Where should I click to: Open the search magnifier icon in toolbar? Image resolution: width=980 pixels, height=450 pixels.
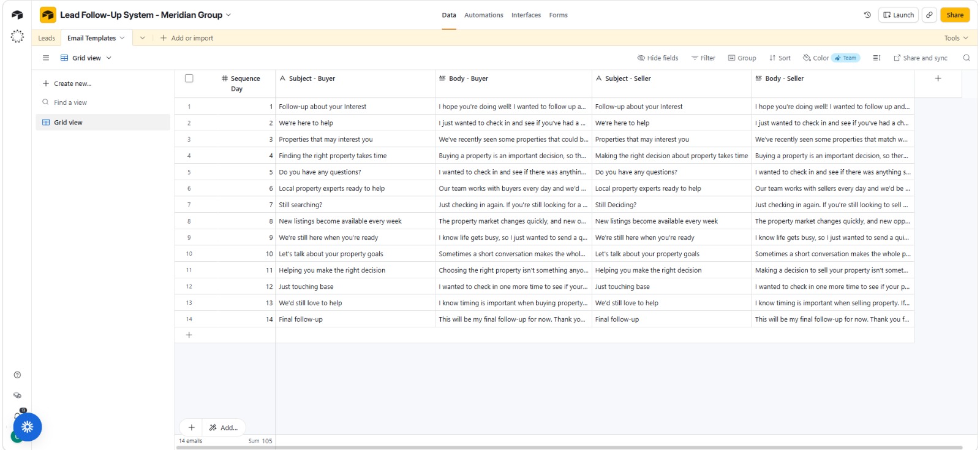coord(967,58)
